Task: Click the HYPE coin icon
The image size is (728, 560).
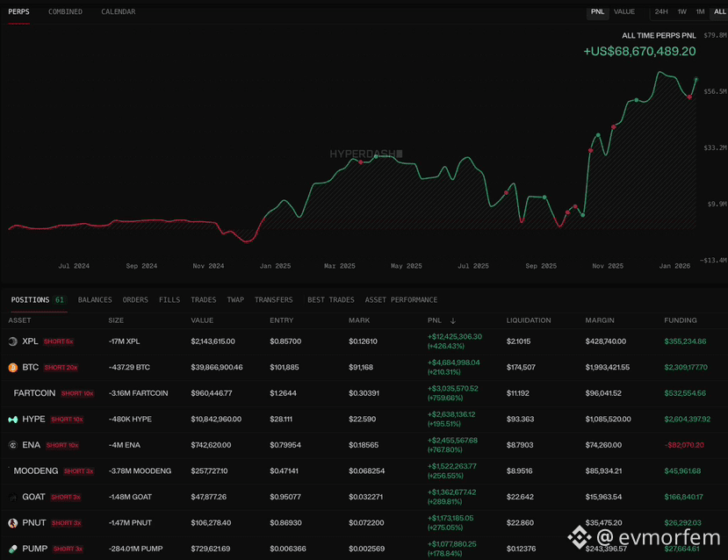Action: [13, 420]
